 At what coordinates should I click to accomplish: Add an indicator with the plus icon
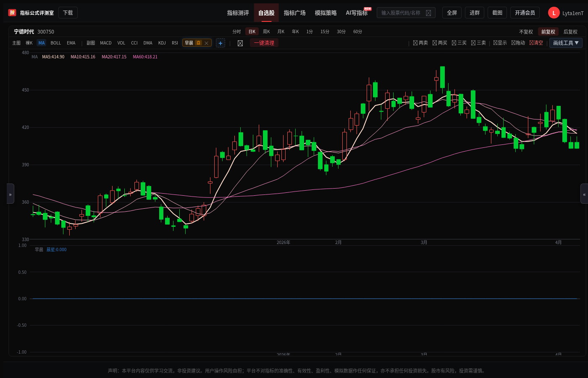click(220, 43)
